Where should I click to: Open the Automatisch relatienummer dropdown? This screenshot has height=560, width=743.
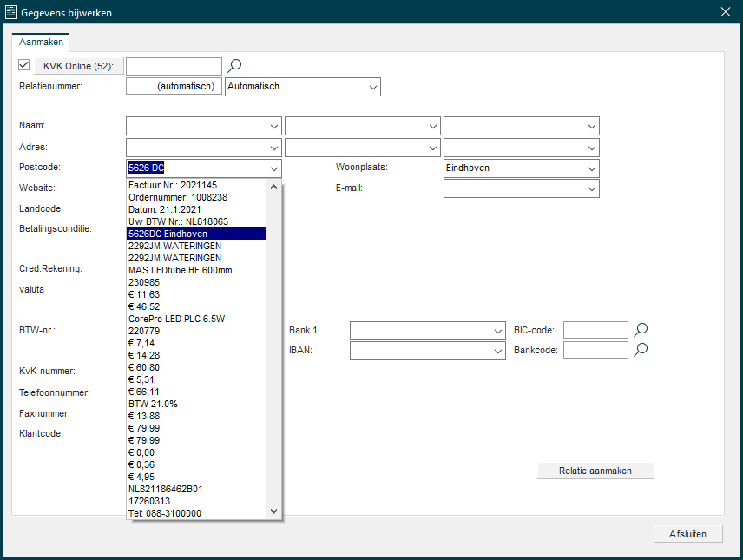[x=373, y=87]
